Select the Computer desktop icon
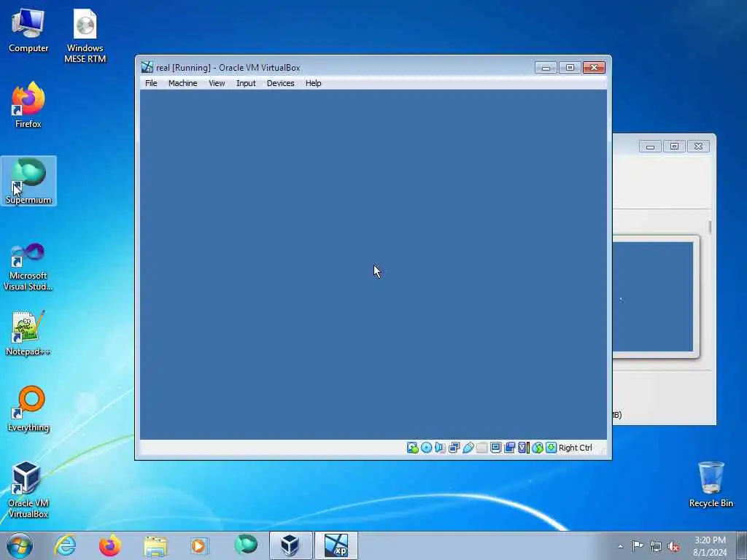 coord(28,30)
